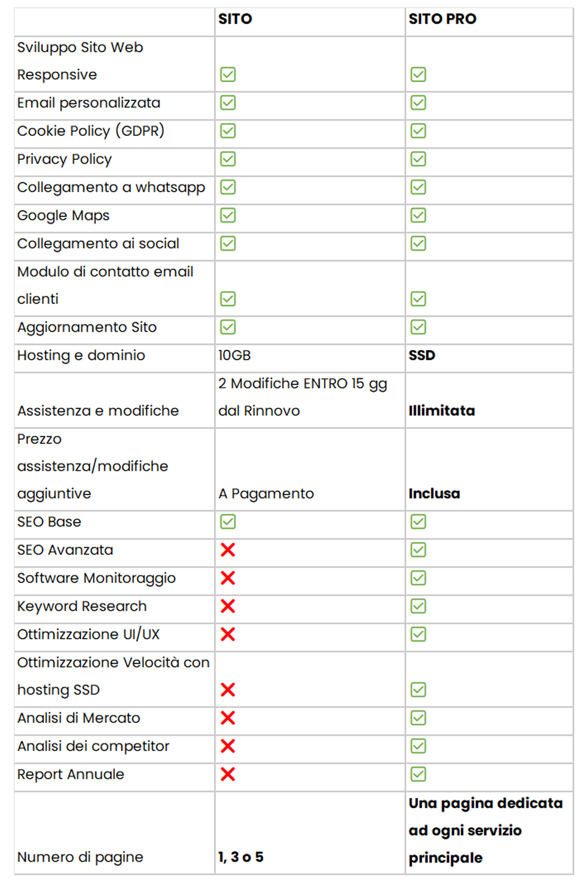588x882 pixels.
Task: Click SITO PRO checkmark for Ottimizzazione UI/UX
Action: point(418,634)
